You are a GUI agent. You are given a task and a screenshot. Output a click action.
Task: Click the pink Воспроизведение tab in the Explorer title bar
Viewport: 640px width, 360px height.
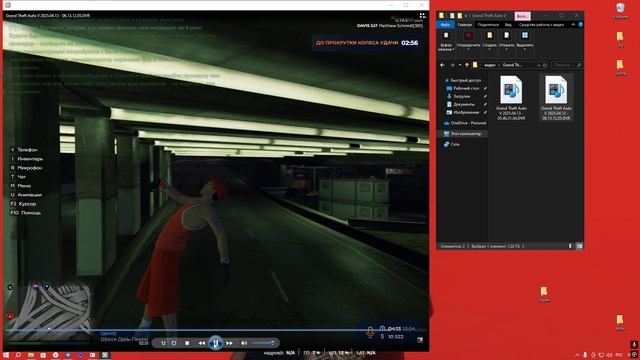(x=522, y=16)
